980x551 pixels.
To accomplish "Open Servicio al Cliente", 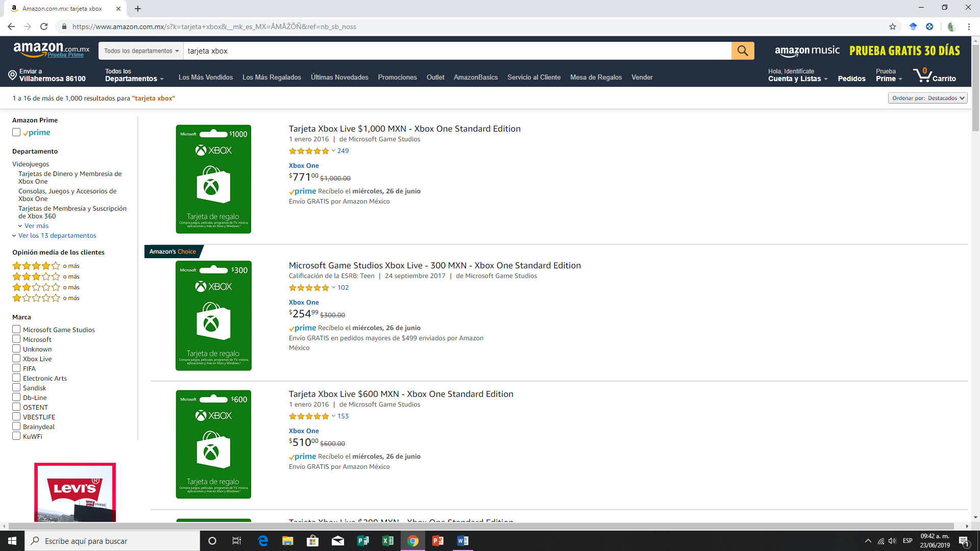I will pos(534,77).
